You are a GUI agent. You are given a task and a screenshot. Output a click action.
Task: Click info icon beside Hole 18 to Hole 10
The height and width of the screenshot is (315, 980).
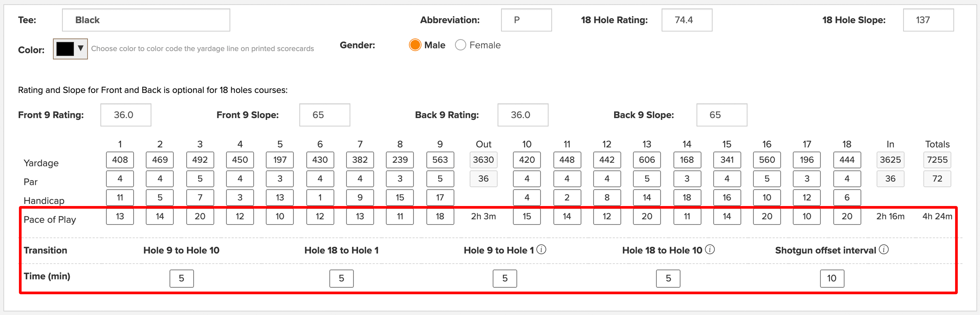(x=710, y=250)
